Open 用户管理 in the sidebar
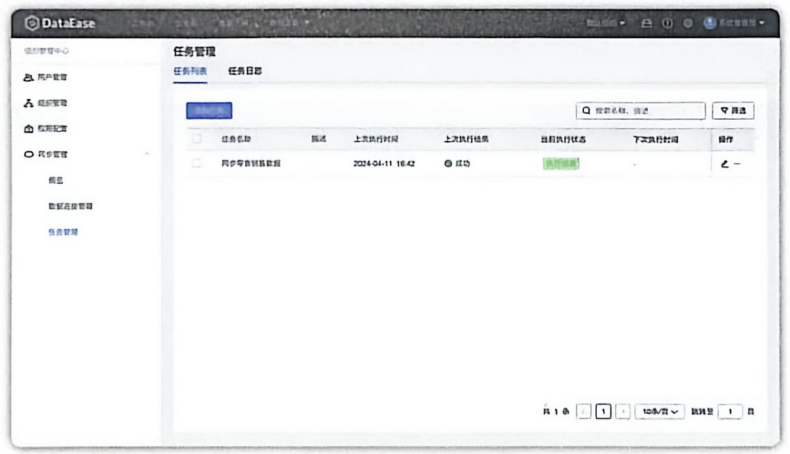The width and height of the screenshot is (790, 454). tap(52, 77)
